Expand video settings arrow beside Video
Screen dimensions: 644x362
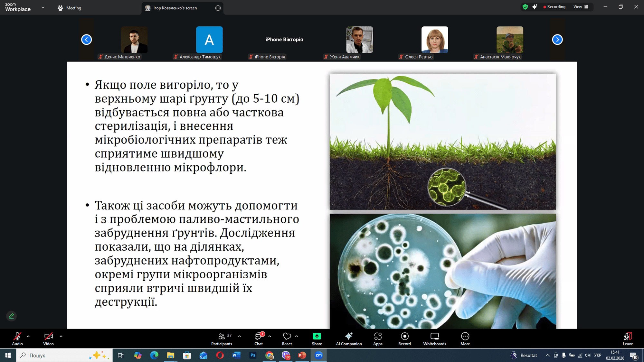click(x=61, y=336)
